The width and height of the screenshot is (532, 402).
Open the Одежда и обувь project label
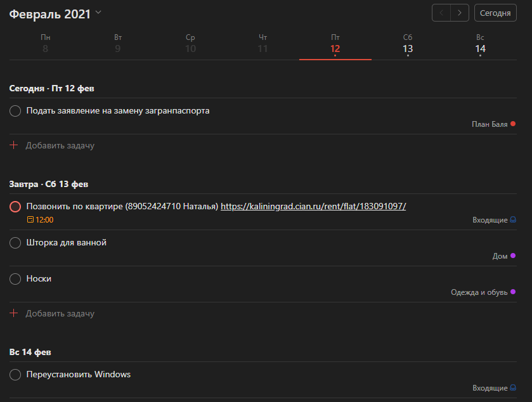(479, 292)
